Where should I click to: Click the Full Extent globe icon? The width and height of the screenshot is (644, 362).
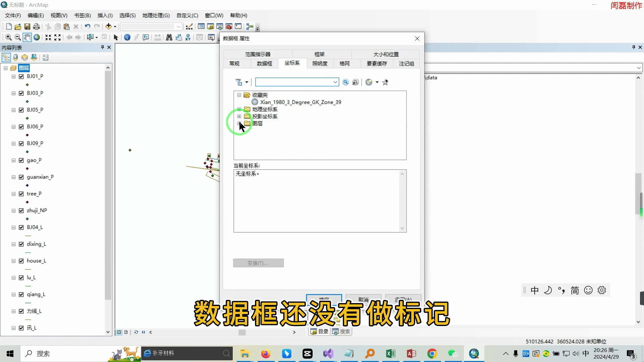[x=37, y=37]
